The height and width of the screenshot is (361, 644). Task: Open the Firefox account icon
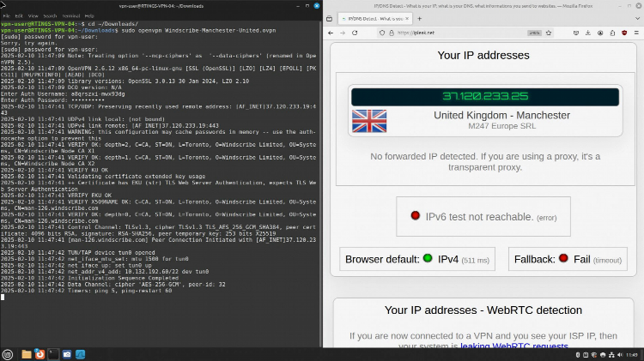(x=600, y=33)
